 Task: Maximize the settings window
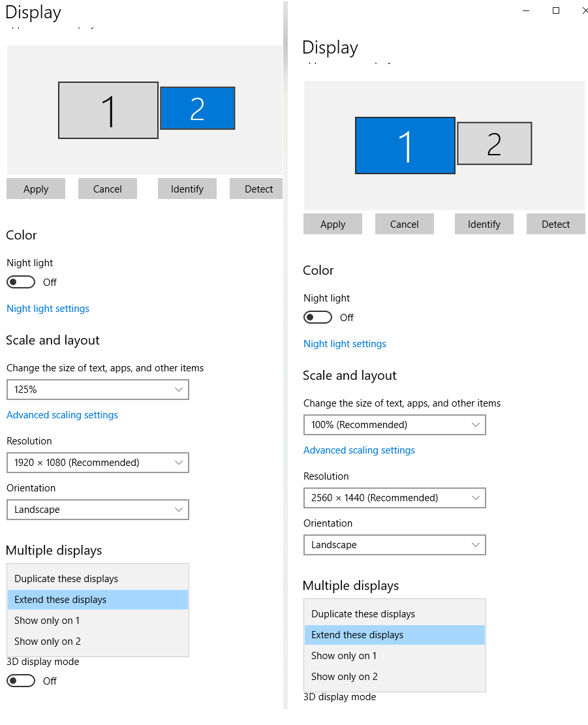click(x=555, y=10)
